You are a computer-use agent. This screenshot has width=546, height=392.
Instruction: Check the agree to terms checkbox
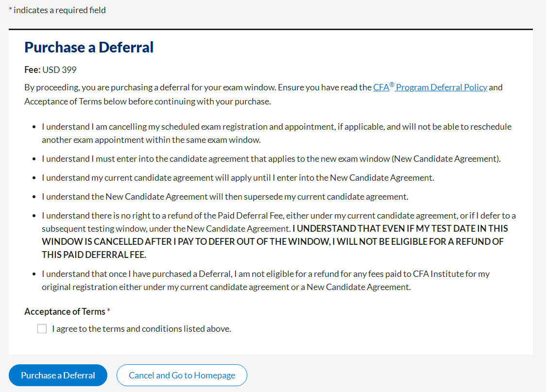42,329
